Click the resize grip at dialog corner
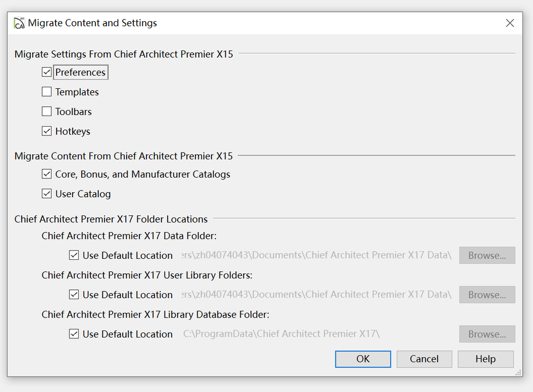The width and height of the screenshot is (533, 392). [519, 373]
